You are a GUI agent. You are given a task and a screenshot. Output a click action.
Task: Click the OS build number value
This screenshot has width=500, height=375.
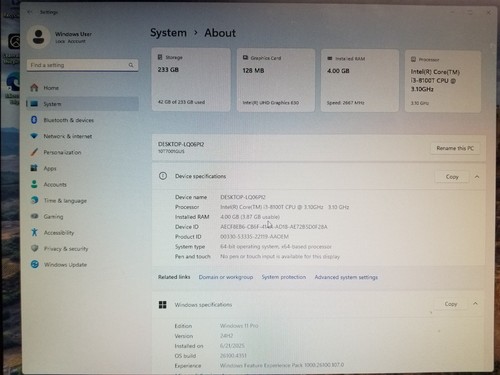pos(233,356)
